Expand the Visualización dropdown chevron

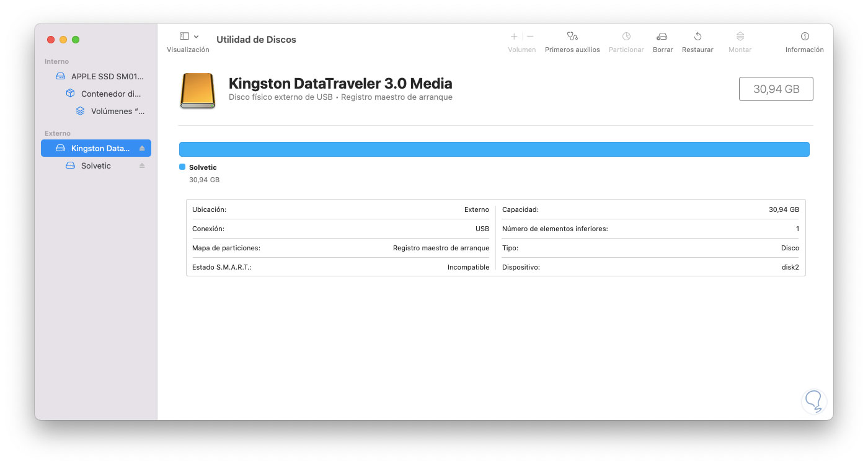[x=197, y=37]
